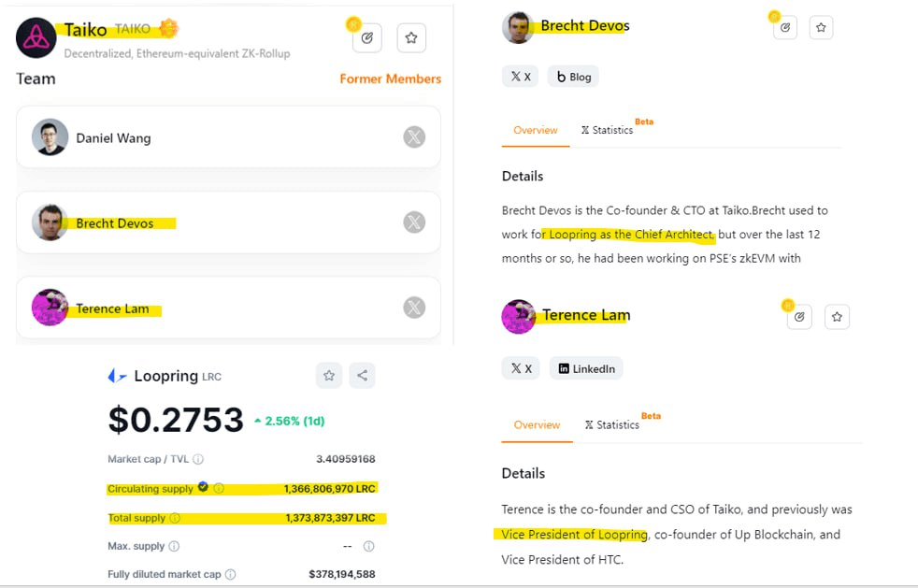Star the Brecht Devos profile
918x588 pixels.
point(821,27)
